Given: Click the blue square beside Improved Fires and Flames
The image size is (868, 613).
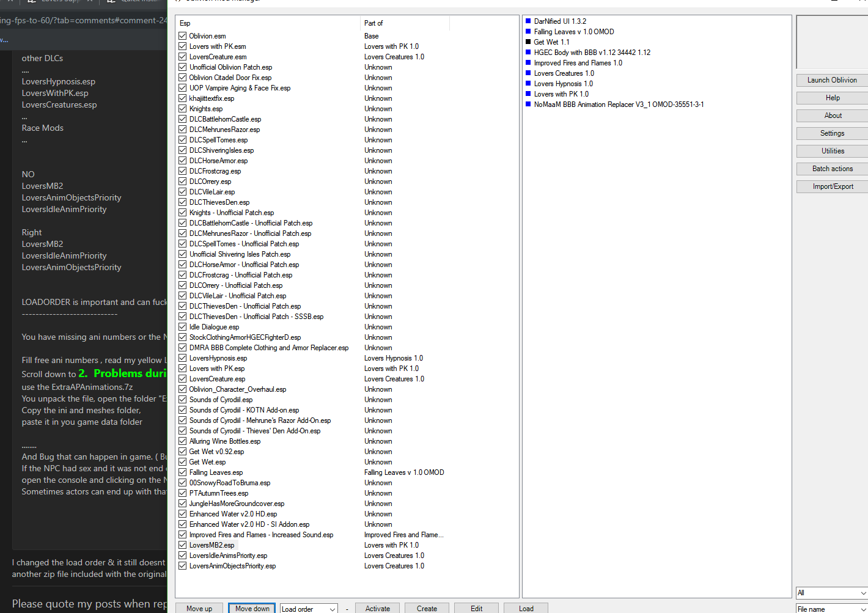Looking at the screenshot, I should 528,62.
